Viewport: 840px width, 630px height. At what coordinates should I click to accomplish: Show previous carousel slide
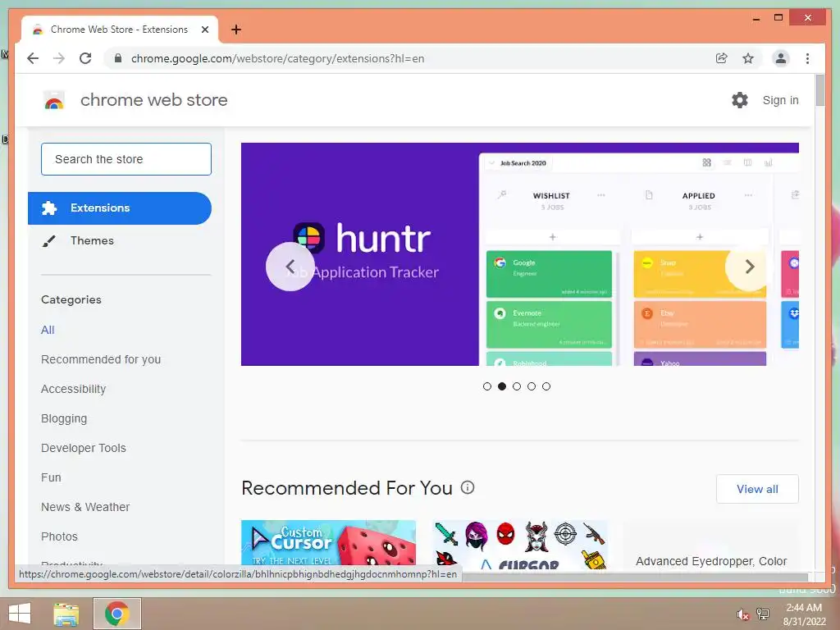(290, 267)
